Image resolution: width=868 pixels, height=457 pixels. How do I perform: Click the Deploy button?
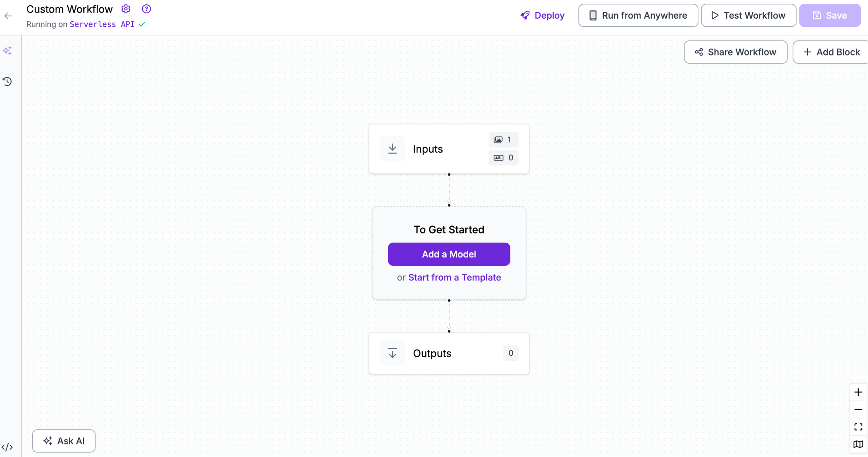pyautogui.click(x=542, y=16)
